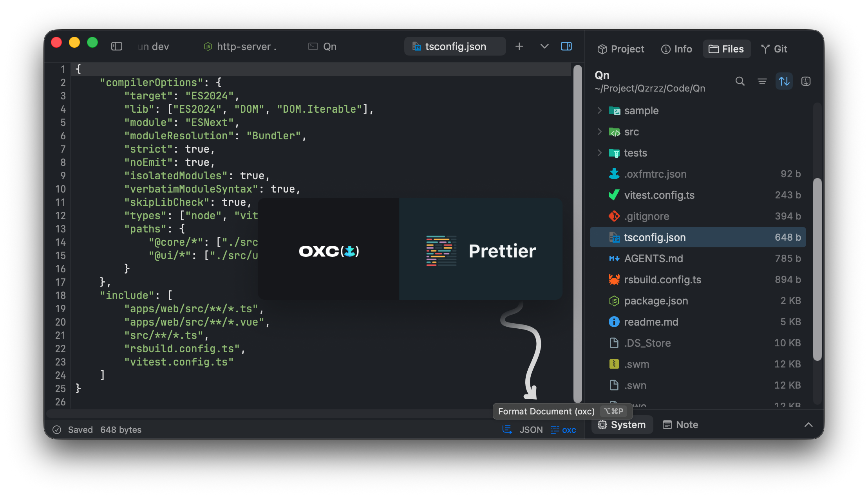This screenshot has width=868, height=497.
Task: Select the src folder icon
Action: 614,132
